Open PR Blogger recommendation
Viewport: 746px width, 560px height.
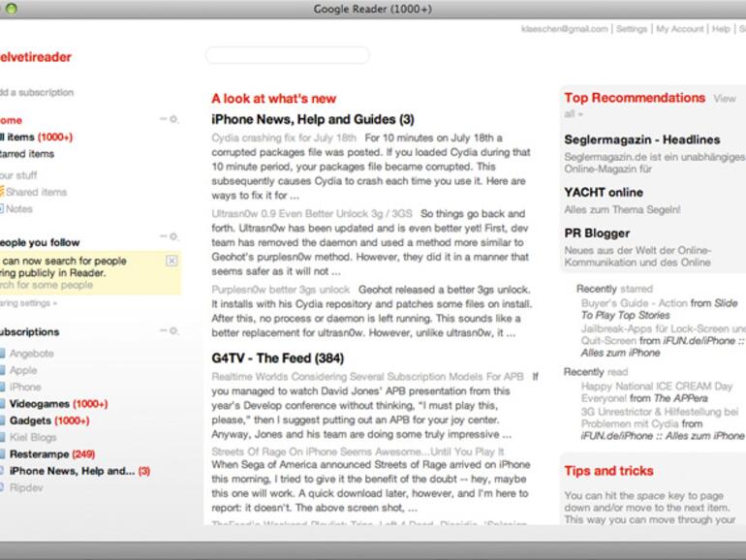(x=597, y=233)
